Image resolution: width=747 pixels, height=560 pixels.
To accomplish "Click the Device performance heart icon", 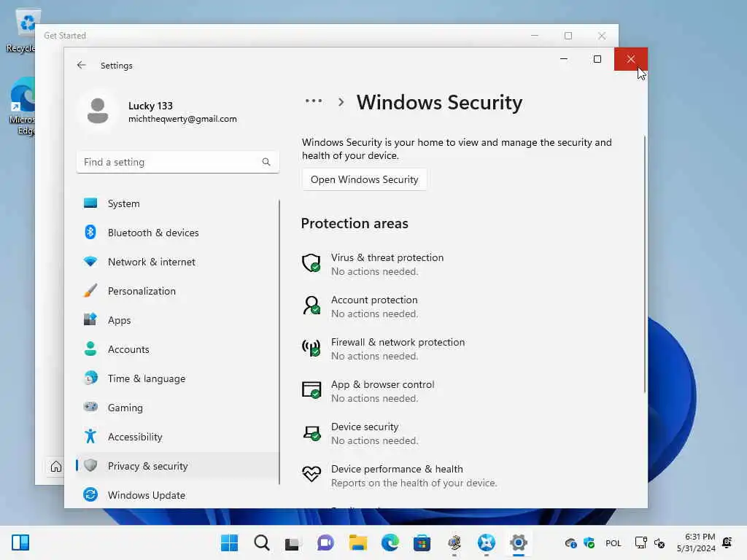I will (311, 474).
